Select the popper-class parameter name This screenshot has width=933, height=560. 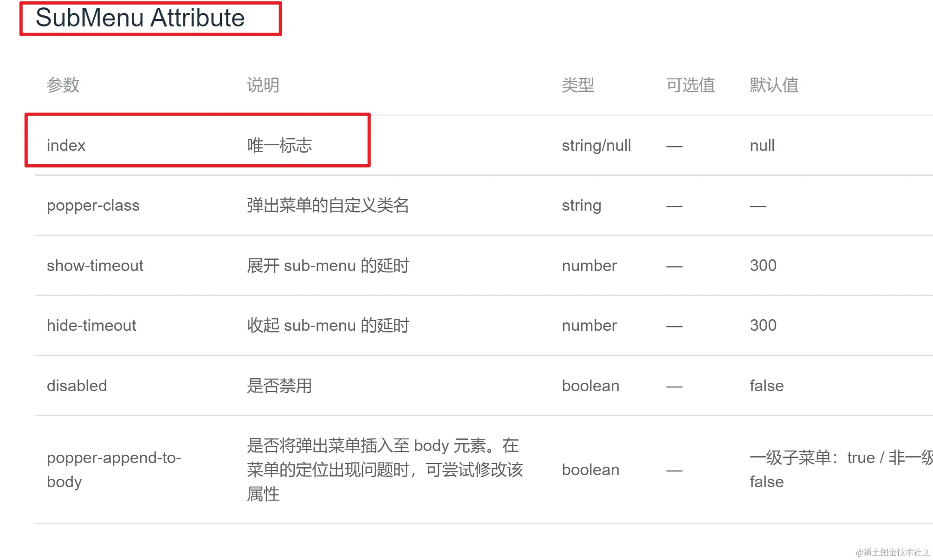click(x=93, y=205)
